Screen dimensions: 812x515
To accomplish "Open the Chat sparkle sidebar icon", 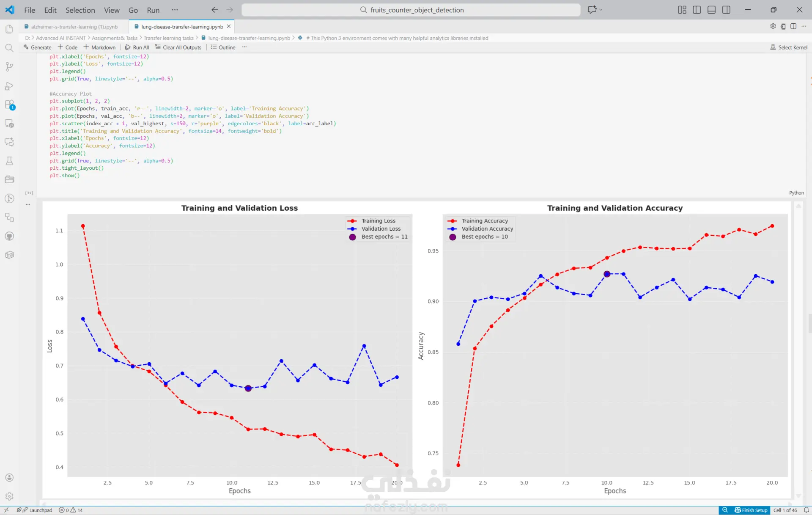I will [x=9, y=142].
